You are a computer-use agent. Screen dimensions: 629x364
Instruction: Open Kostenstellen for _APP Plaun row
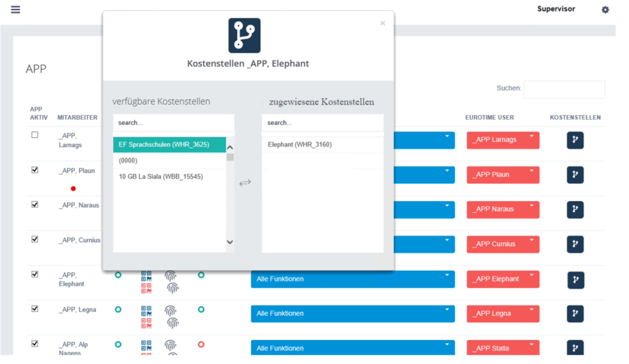click(x=575, y=175)
